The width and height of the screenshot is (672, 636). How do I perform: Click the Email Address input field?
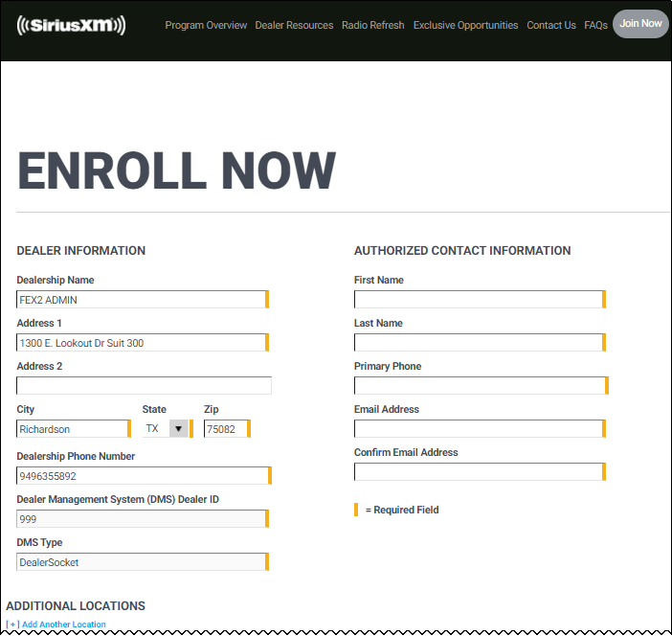coord(480,429)
